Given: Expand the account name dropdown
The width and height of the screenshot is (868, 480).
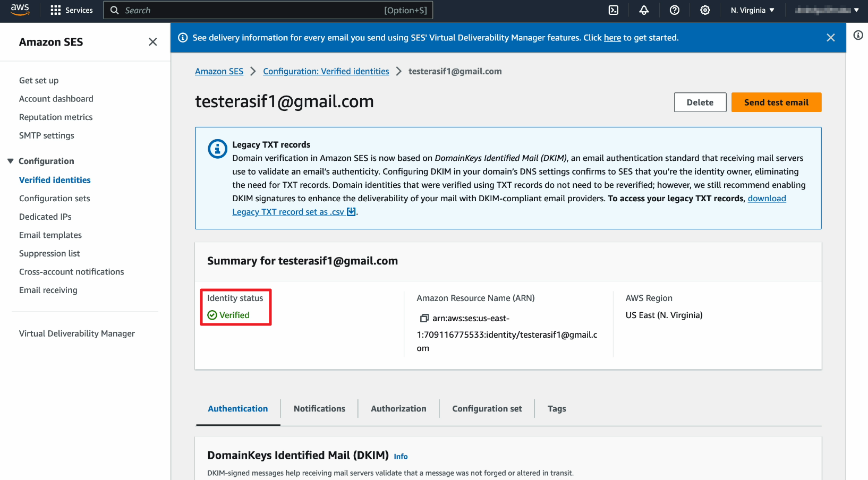Looking at the screenshot, I should coord(827,10).
